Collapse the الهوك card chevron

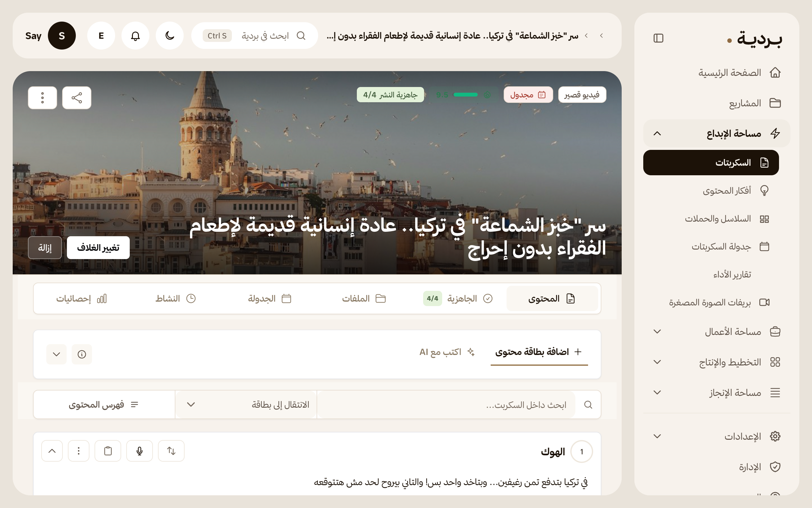tap(52, 451)
